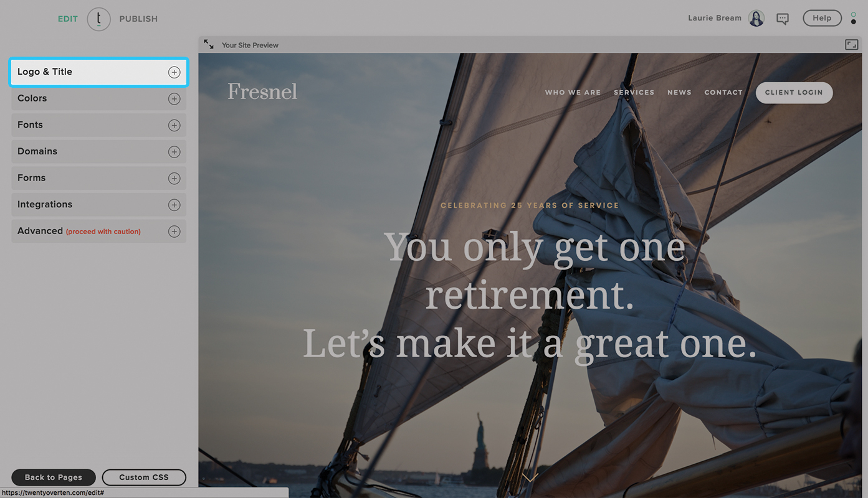Click the scroll-down chevron on the hero image
Screen dimensions: 868x498
(530, 477)
